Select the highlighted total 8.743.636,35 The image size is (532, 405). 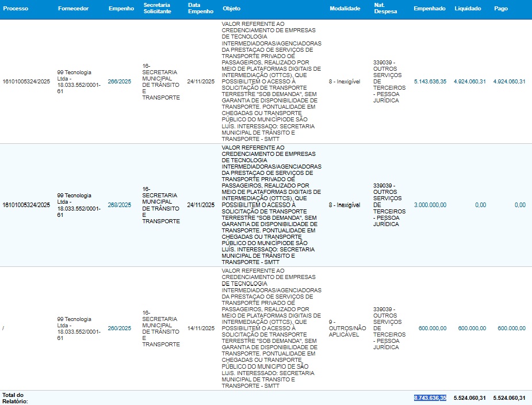430,398
